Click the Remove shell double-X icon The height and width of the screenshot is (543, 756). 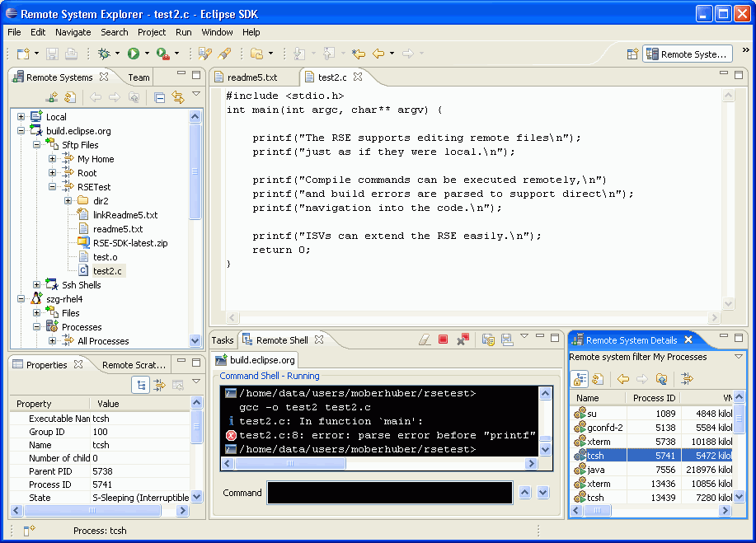point(463,339)
